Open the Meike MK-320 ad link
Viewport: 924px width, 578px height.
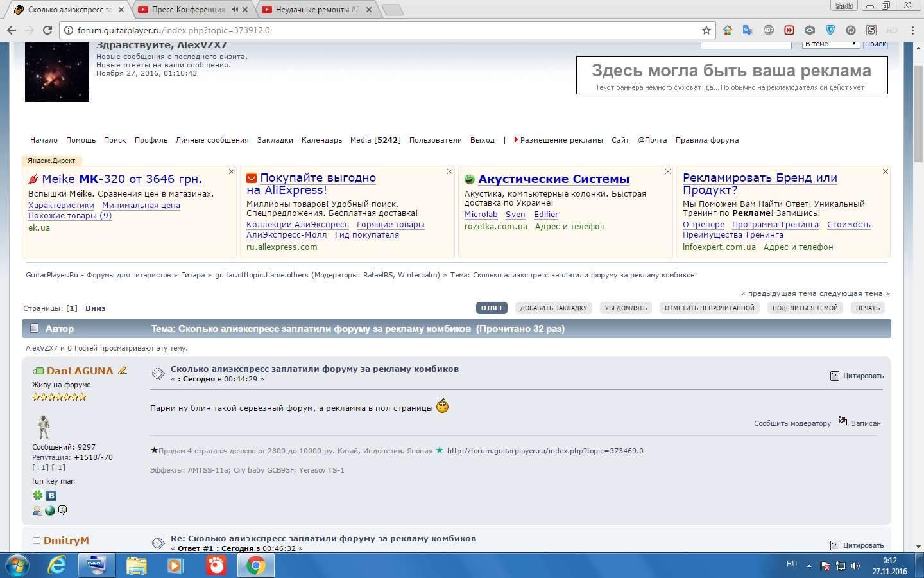(x=121, y=179)
